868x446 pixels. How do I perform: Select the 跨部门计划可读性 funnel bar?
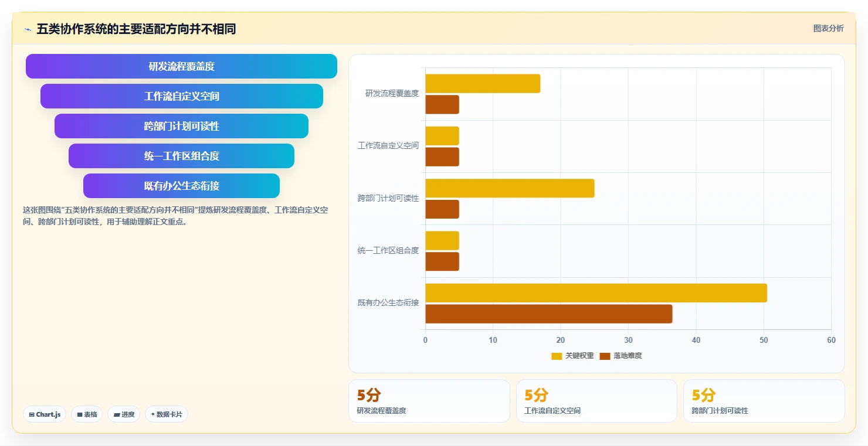181,126
